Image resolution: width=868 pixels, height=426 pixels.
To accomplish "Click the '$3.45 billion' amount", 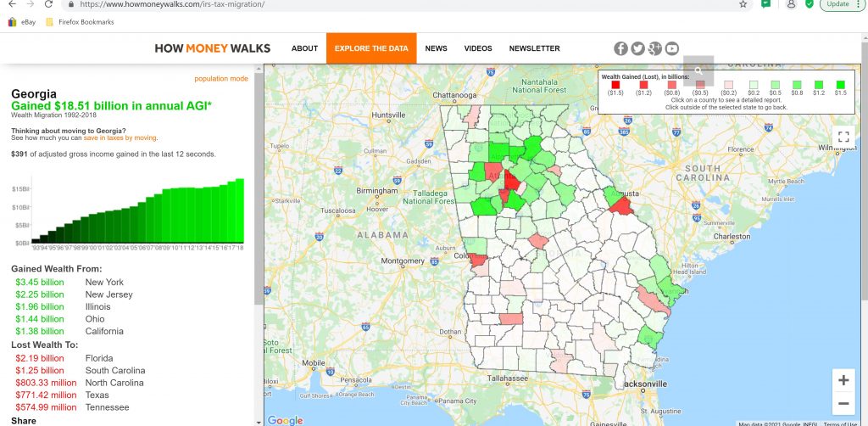I will [x=40, y=282].
